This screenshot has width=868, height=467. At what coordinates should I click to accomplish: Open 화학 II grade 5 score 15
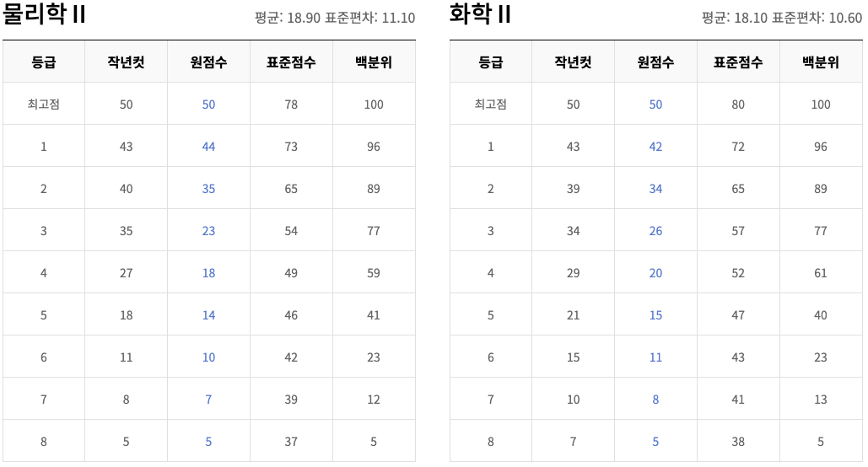pyautogui.click(x=655, y=315)
